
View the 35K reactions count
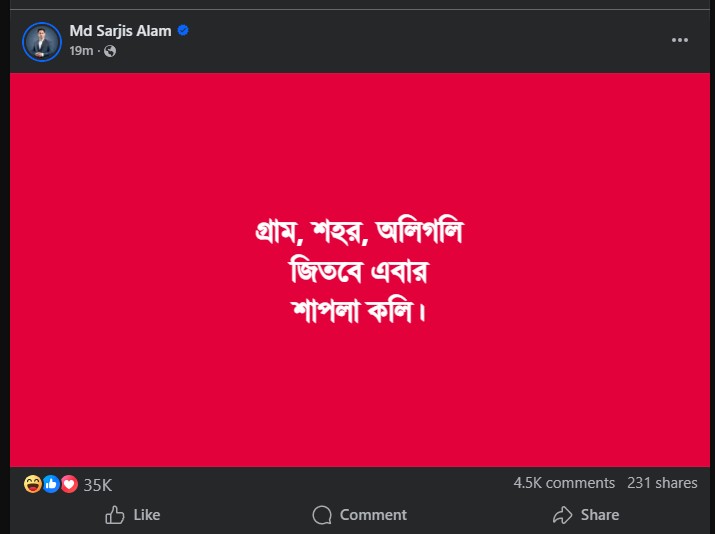[x=97, y=485]
